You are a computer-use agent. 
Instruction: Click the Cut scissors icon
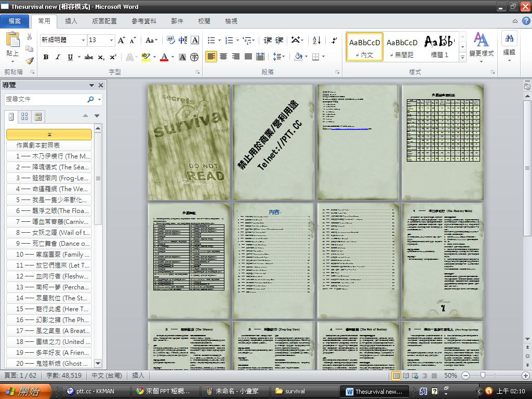[x=30, y=36]
